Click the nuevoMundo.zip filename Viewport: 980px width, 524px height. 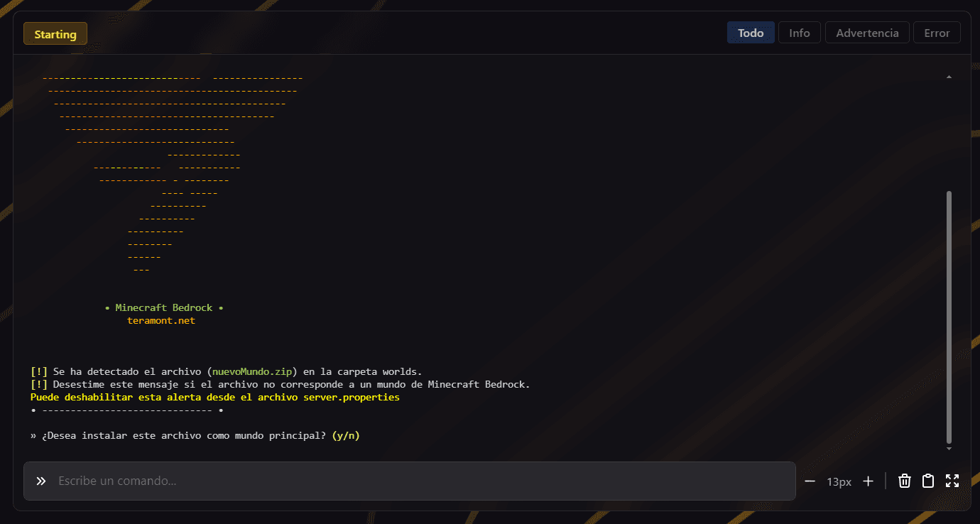pyautogui.click(x=252, y=372)
